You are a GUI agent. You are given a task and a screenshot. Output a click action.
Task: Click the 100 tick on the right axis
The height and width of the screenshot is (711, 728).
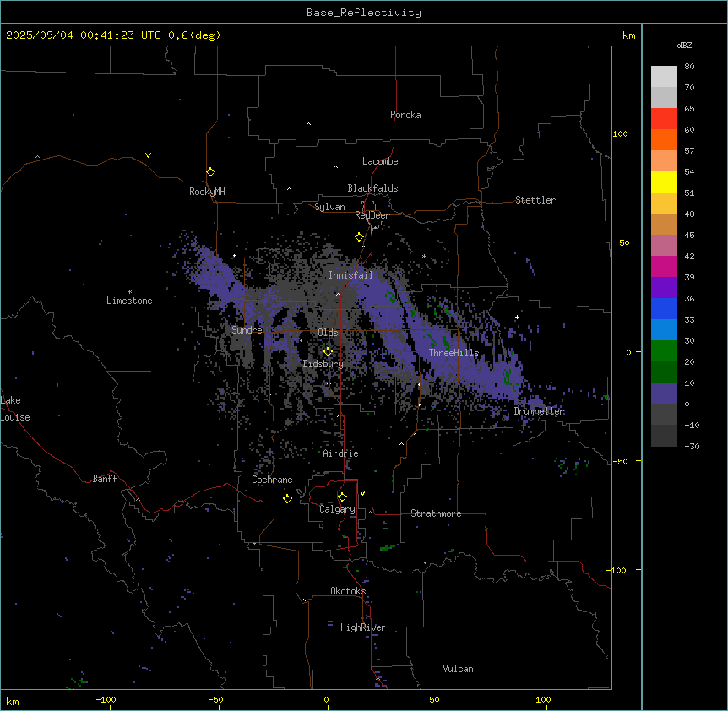tap(620, 133)
